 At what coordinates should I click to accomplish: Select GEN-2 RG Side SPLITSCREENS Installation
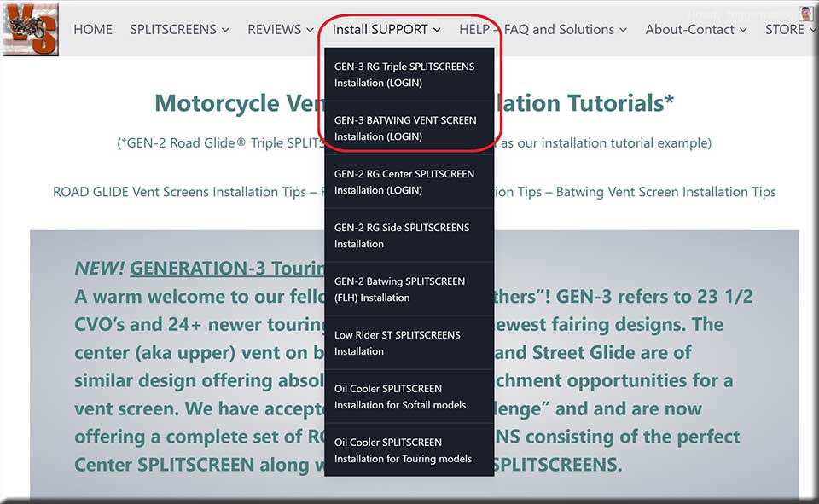pyautogui.click(x=401, y=235)
